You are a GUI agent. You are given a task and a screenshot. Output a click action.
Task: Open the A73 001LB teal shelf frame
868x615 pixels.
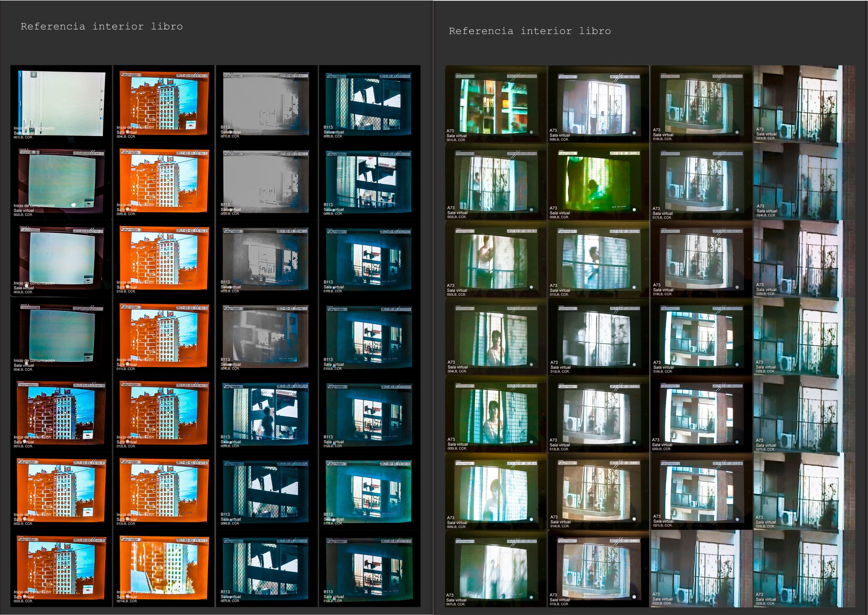point(496,104)
